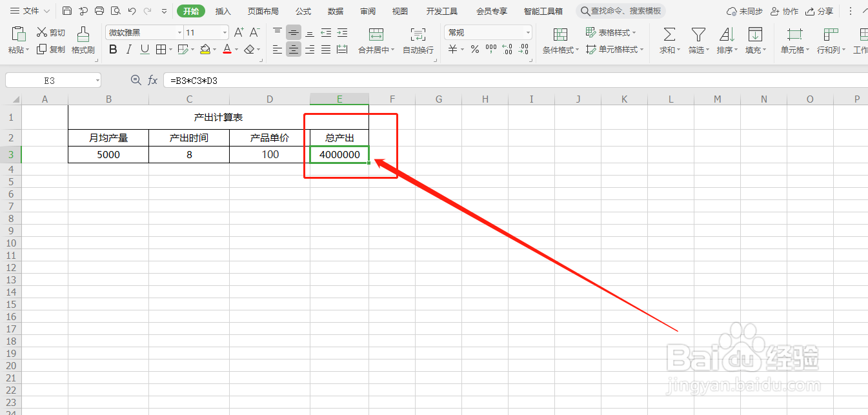Switch to the Formulas (公式) tab
Viewport: 868px width, 415px height.
click(303, 12)
